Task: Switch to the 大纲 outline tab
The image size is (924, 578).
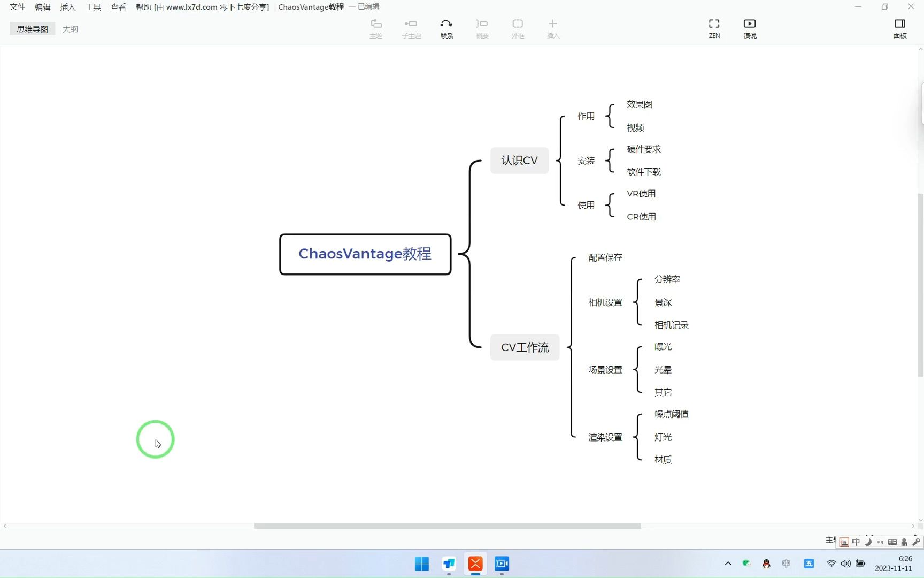Action: tap(70, 29)
